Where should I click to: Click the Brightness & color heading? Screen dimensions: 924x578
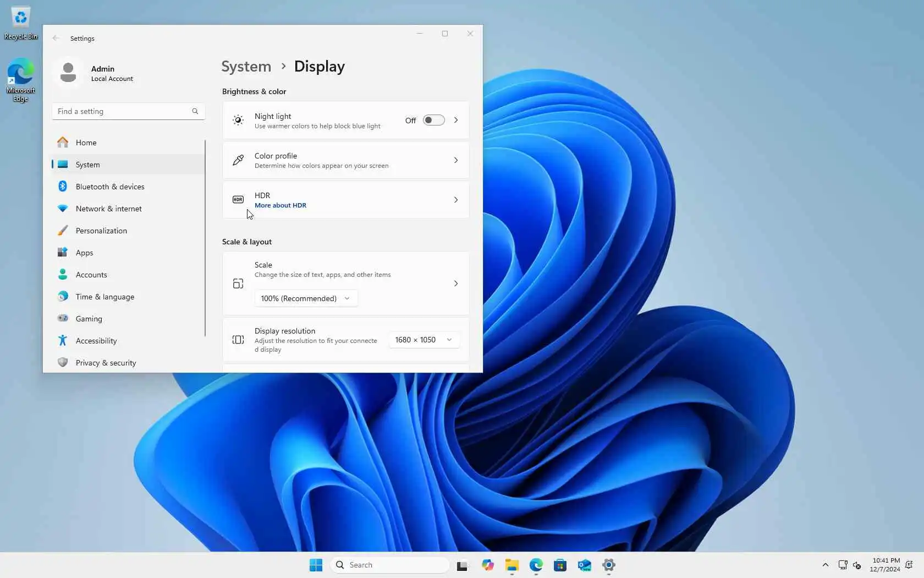(254, 91)
